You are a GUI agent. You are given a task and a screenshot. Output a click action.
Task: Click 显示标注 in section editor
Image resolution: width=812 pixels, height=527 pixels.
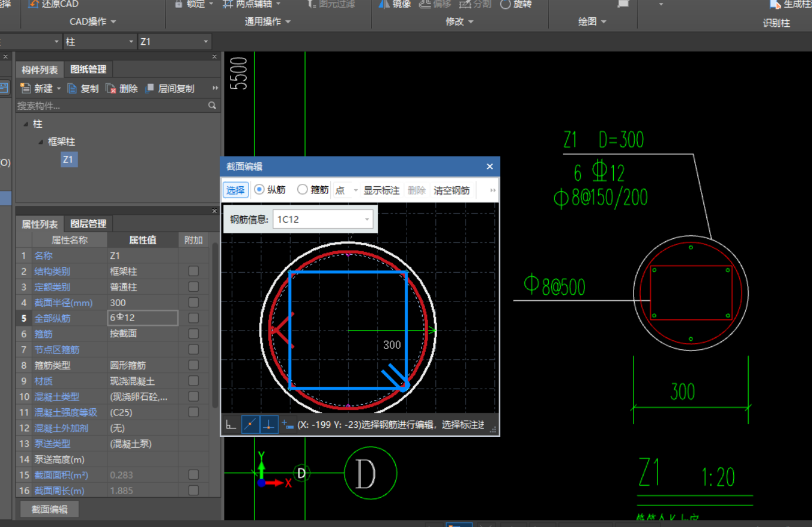(382, 190)
